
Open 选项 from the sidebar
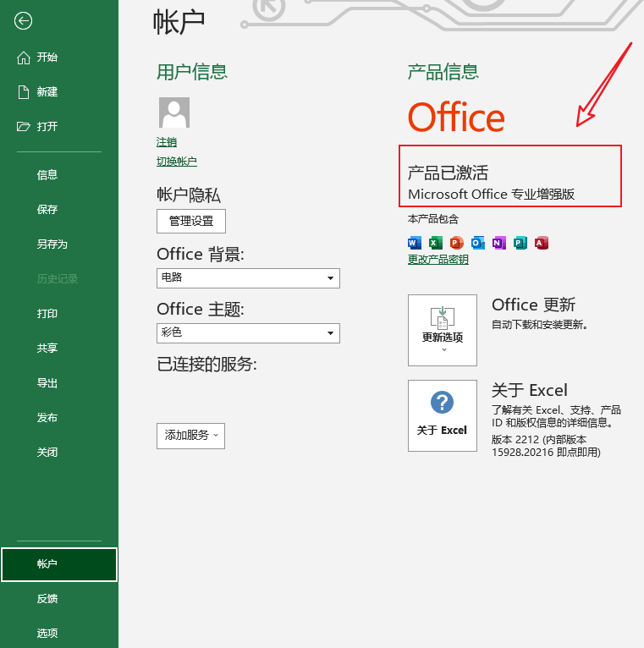coord(47,634)
